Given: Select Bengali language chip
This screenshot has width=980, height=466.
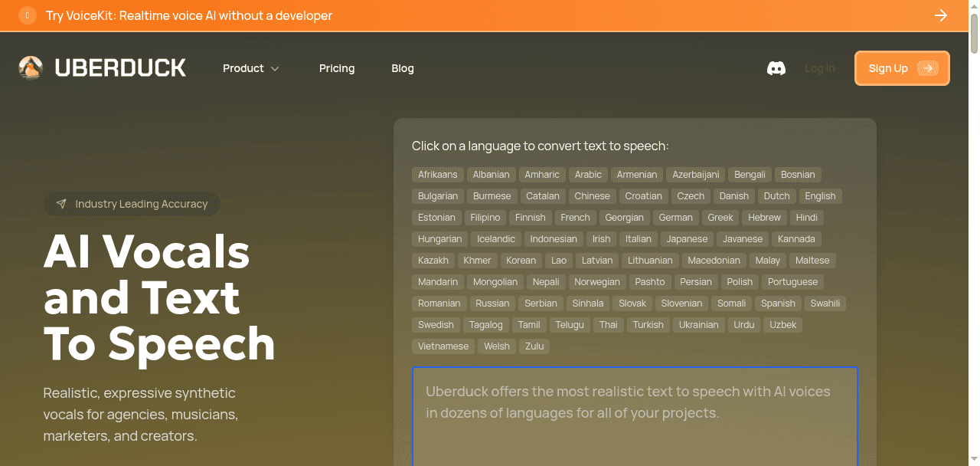Looking at the screenshot, I should pyautogui.click(x=750, y=175).
